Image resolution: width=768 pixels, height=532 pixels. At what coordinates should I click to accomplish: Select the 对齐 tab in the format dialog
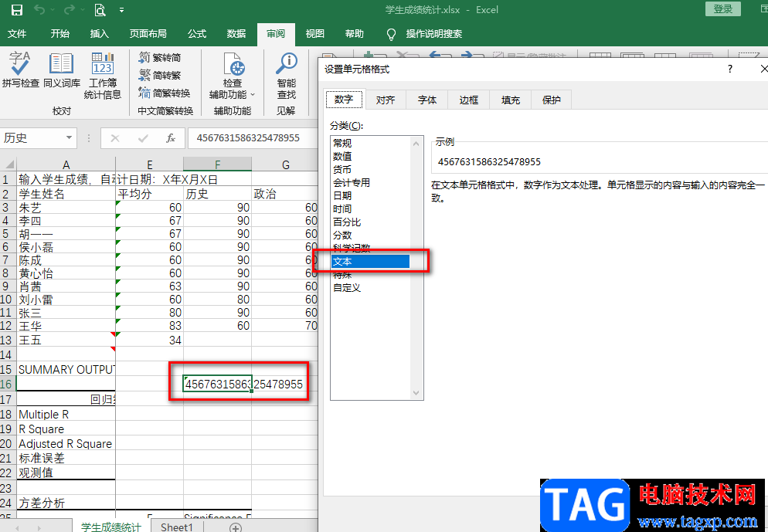click(385, 100)
